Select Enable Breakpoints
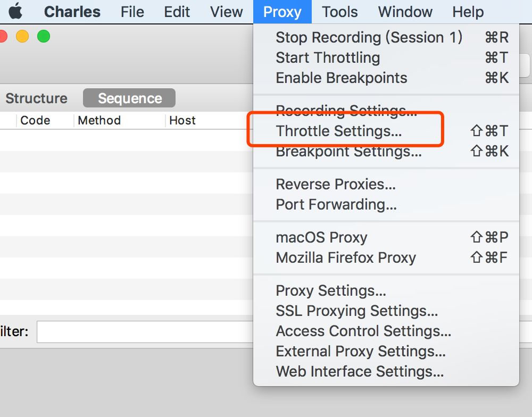This screenshot has width=532, height=417. coord(386,78)
